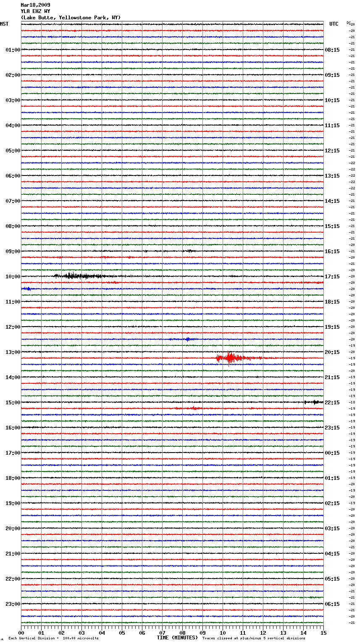Viewport: 357px width, 644px height.
Task: Click the 05 tick on the minutes axis
Action: 122,633
